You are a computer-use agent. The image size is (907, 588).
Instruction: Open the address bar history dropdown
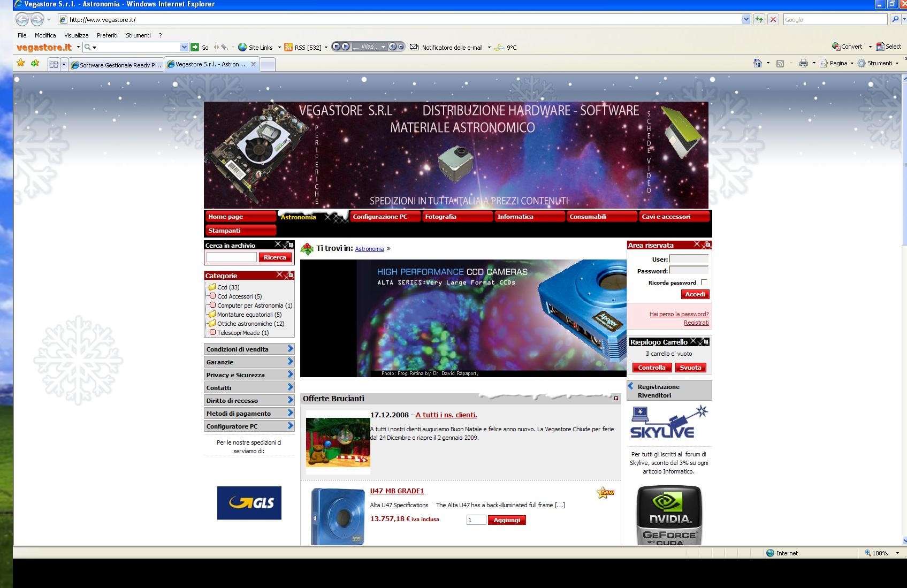746,20
